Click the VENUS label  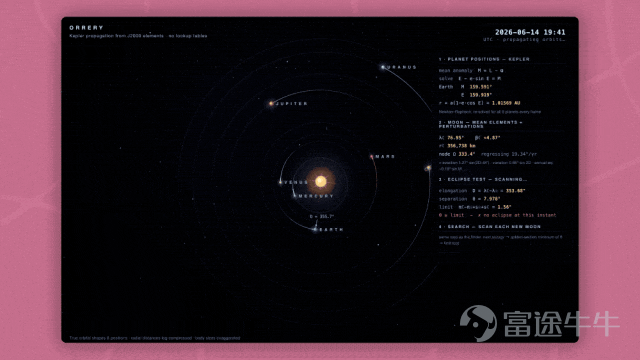coord(296,182)
